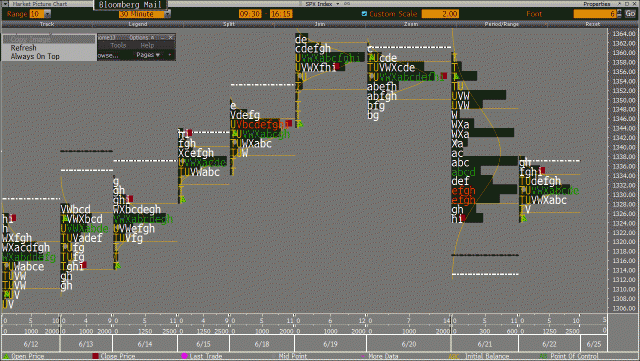Screen dimensions: 640x361
Task: Open the SPX Index title dropdown arrow
Action: click(338, 4)
